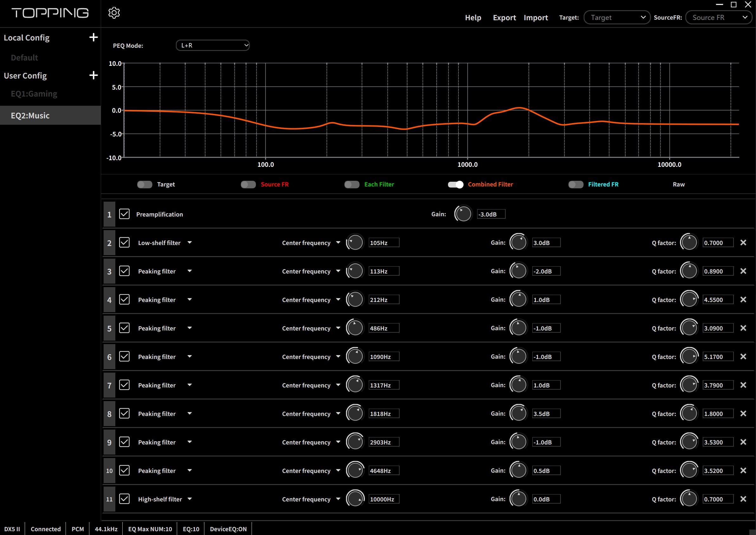Open the PEQ Mode L+R dropdown
This screenshot has height=535, width=756.
pyautogui.click(x=213, y=46)
